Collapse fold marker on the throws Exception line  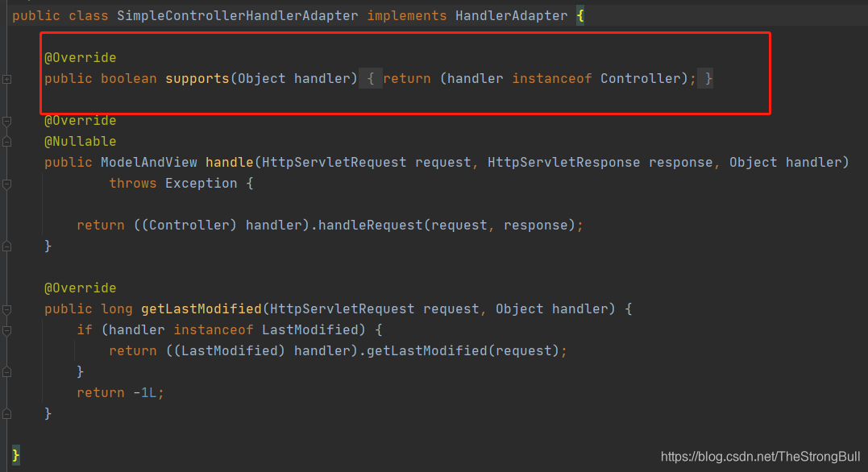click(6, 184)
